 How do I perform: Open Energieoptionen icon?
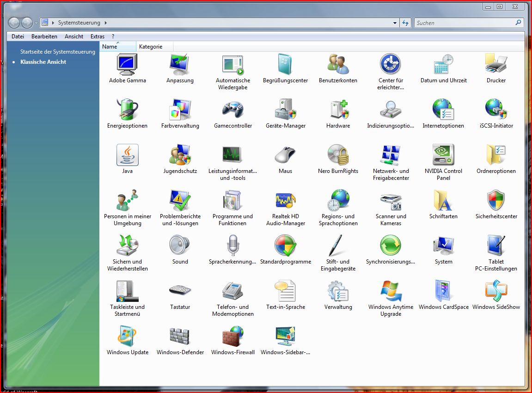coord(127,110)
